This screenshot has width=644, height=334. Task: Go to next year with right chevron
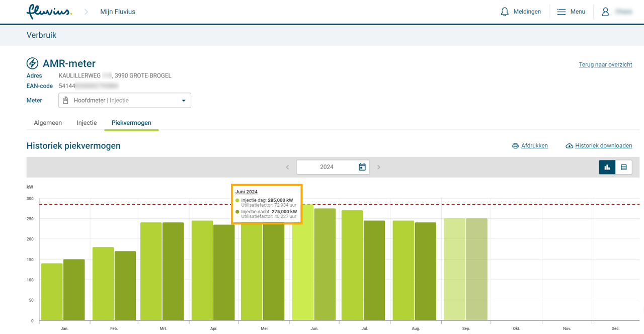click(x=379, y=167)
